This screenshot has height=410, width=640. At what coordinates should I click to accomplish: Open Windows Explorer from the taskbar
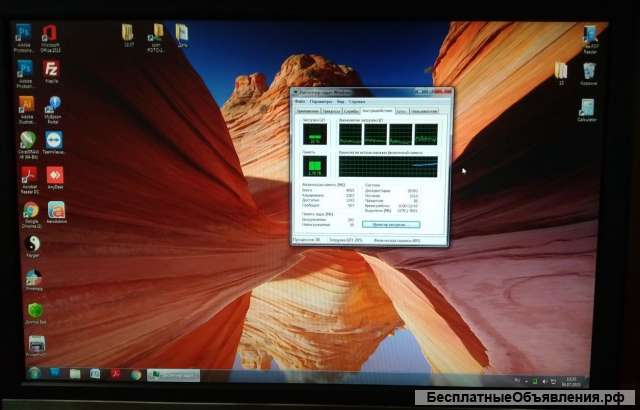tap(75, 374)
